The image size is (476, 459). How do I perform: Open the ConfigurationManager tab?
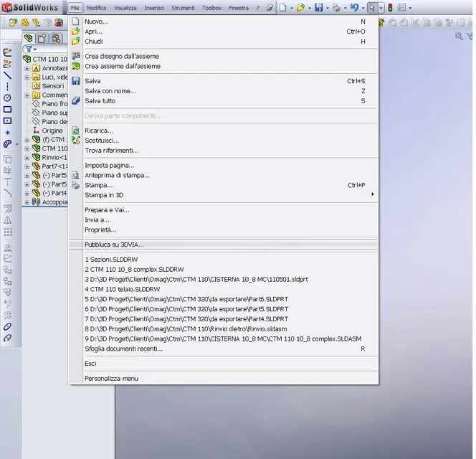point(56,38)
